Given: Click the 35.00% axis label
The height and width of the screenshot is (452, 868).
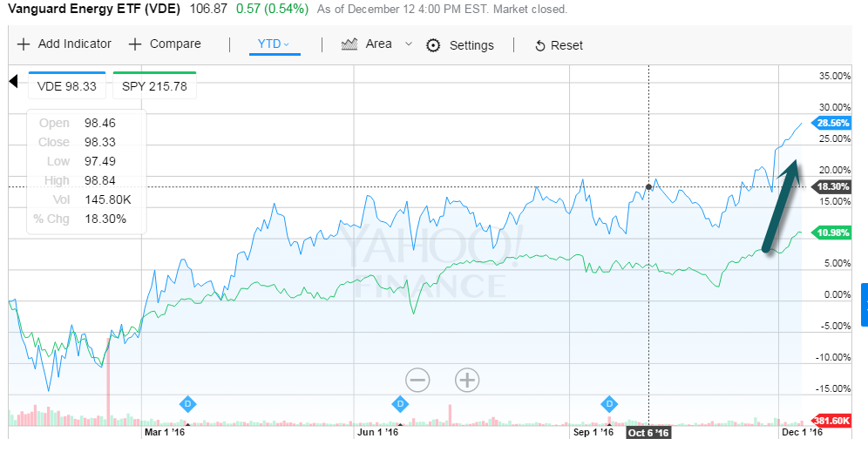Looking at the screenshot, I should pos(835,76).
